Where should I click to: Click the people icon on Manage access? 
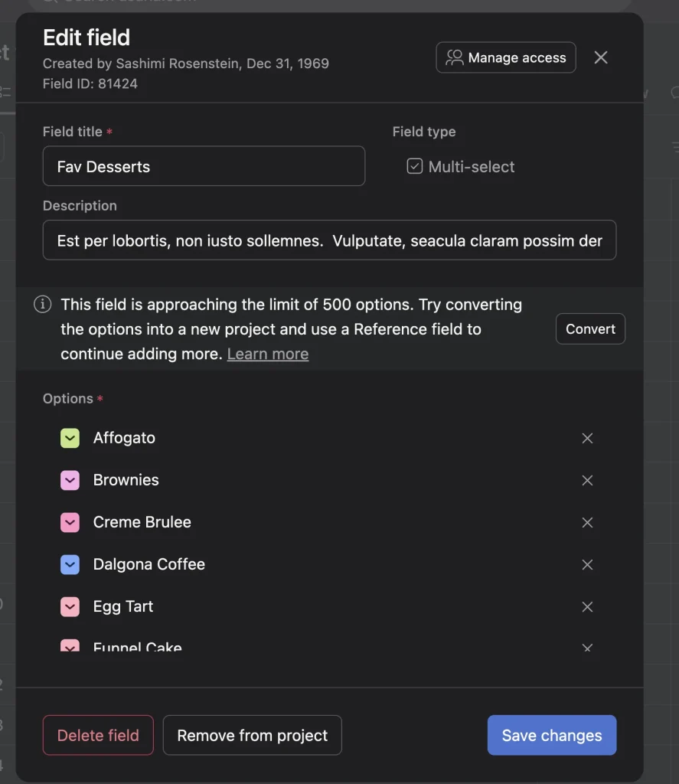point(454,57)
